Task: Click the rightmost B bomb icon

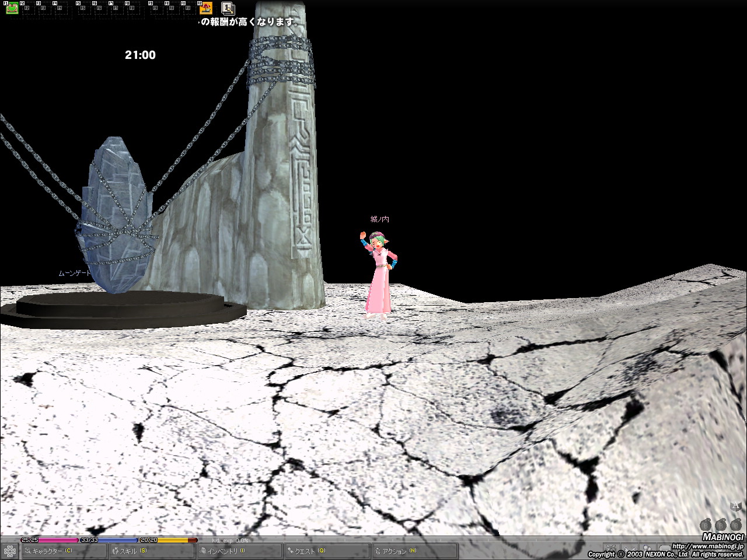Action: pos(736,525)
